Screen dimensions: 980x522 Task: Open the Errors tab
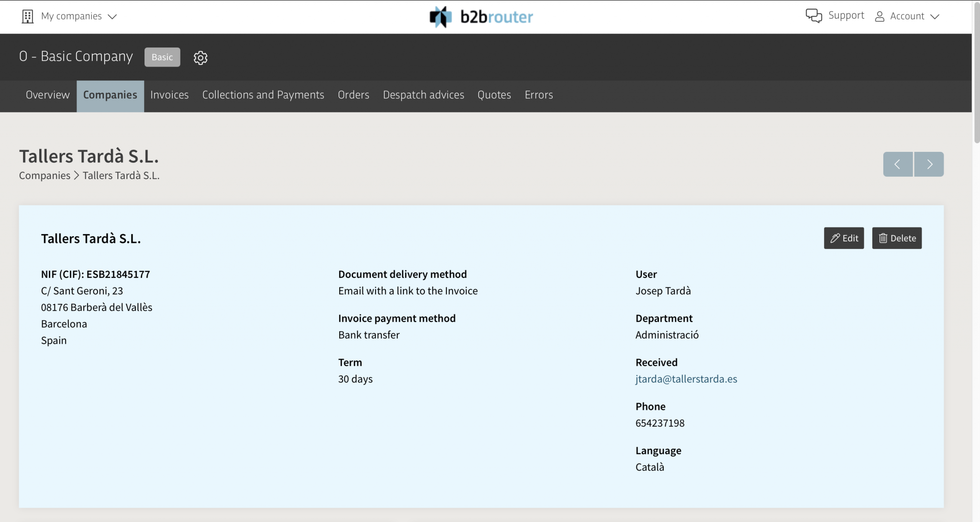click(x=539, y=95)
